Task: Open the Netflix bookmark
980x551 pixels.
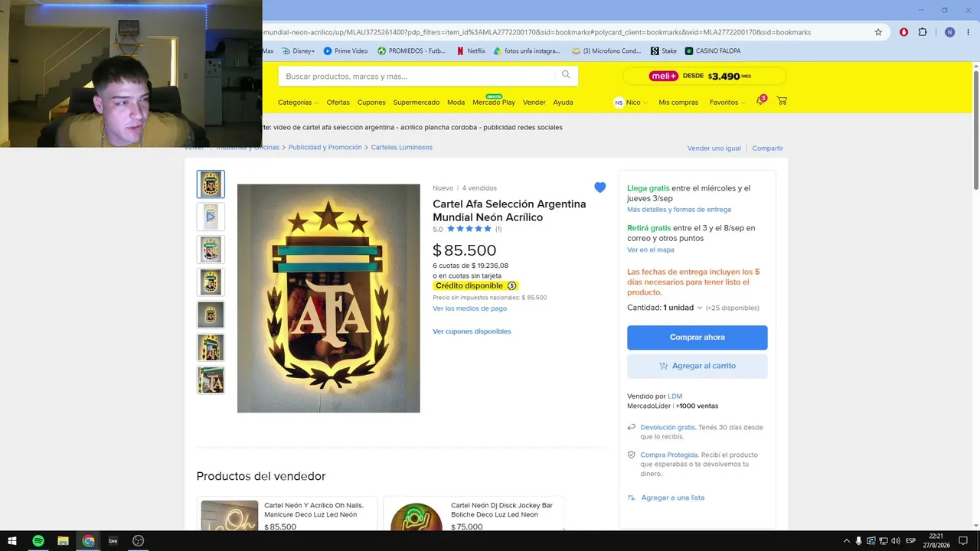Action: pos(471,51)
